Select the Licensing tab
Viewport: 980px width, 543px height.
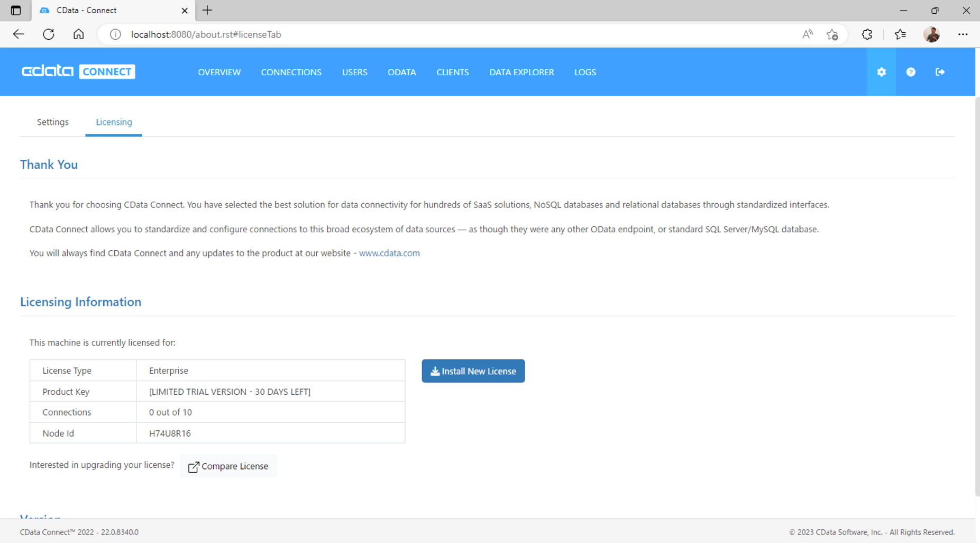(x=114, y=122)
